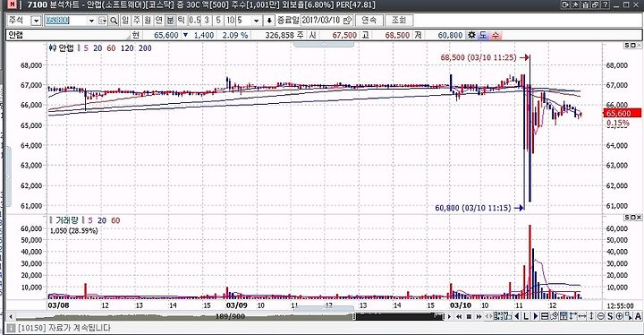Click the left scroll arrow of the scrollbar

coord(11,316)
